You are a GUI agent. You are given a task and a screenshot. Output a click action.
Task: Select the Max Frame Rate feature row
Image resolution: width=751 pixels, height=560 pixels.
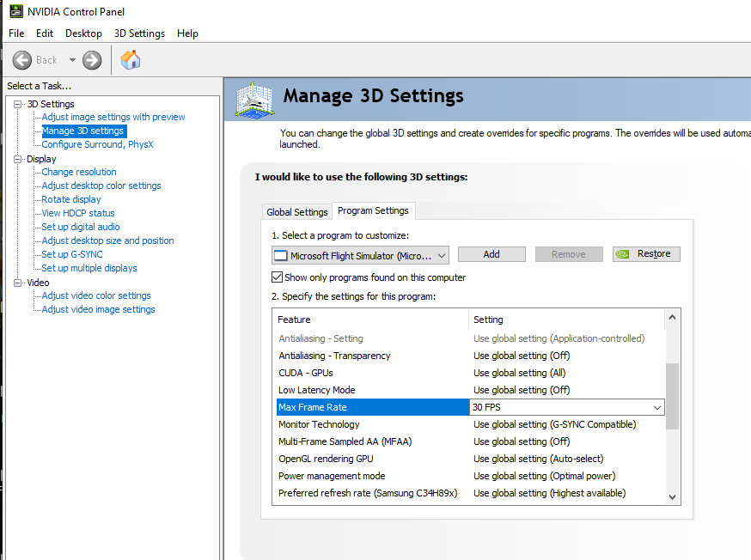tap(373, 407)
